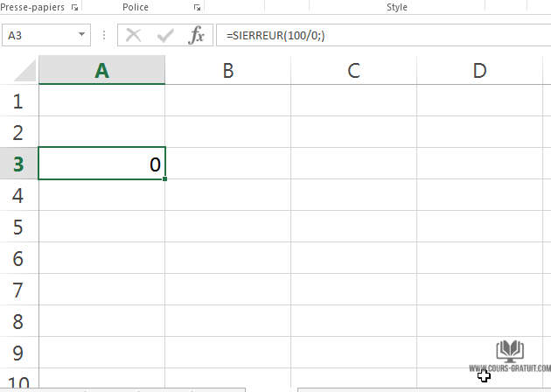Confirm the formula with the checkmark icon
Screen dimensions: 551x392
point(165,36)
